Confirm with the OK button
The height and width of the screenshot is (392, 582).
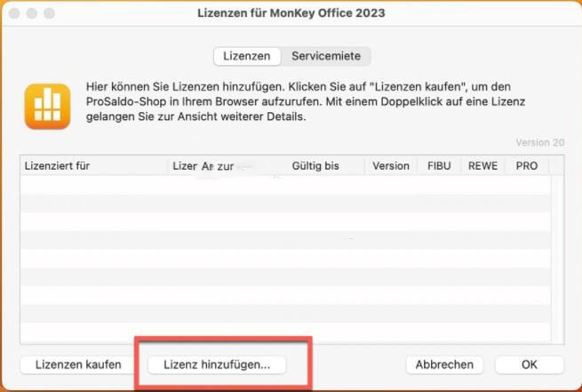click(530, 364)
